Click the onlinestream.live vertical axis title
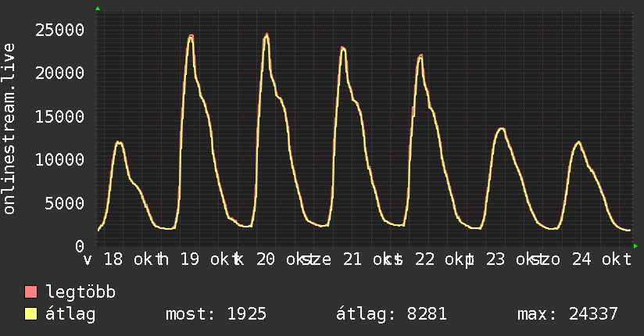Viewport: 644px width, 336px height. point(9,129)
